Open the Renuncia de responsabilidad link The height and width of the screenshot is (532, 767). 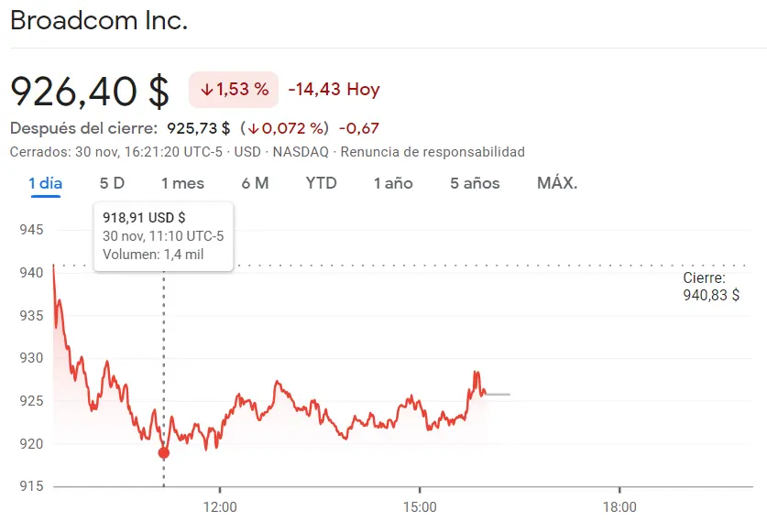point(434,151)
